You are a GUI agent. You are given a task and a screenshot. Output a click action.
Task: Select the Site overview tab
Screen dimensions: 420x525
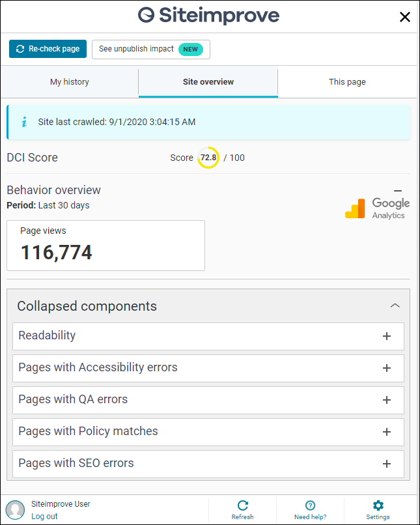208,82
